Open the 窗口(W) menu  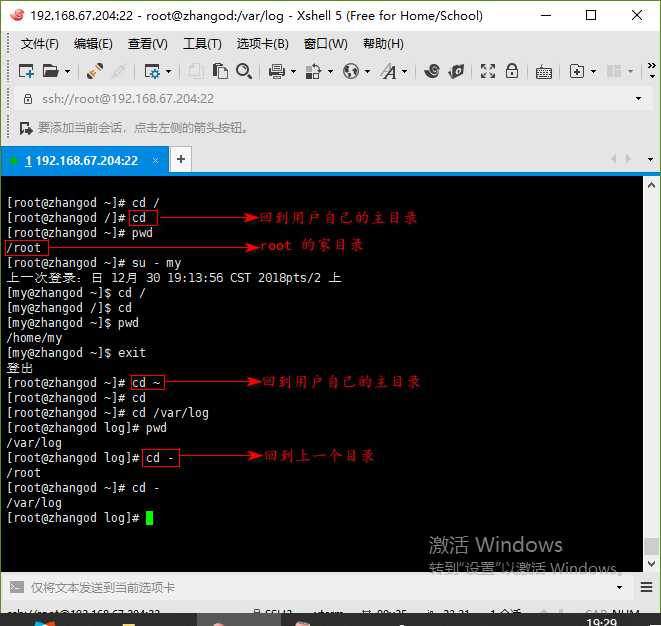tap(325, 43)
